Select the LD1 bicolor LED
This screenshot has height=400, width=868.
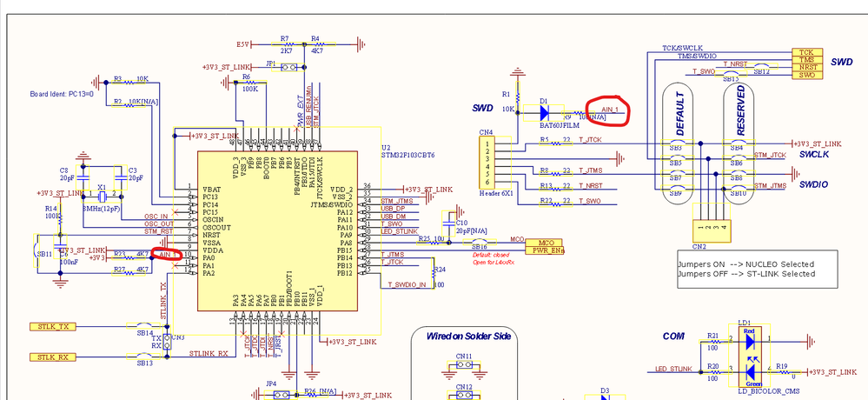[x=751, y=357]
